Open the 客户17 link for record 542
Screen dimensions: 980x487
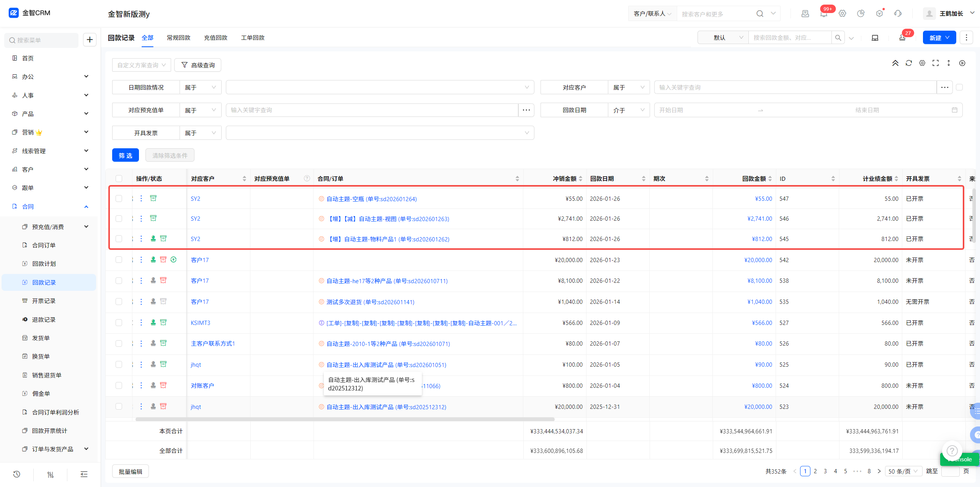pyautogui.click(x=200, y=260)
